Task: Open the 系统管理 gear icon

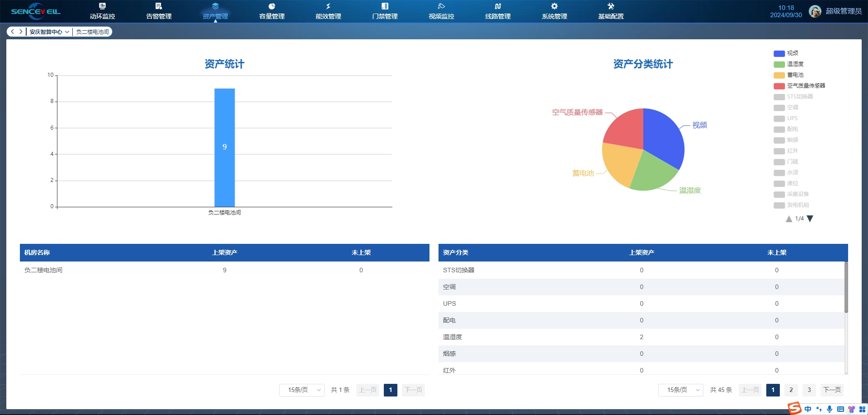Action: [554, 6]
